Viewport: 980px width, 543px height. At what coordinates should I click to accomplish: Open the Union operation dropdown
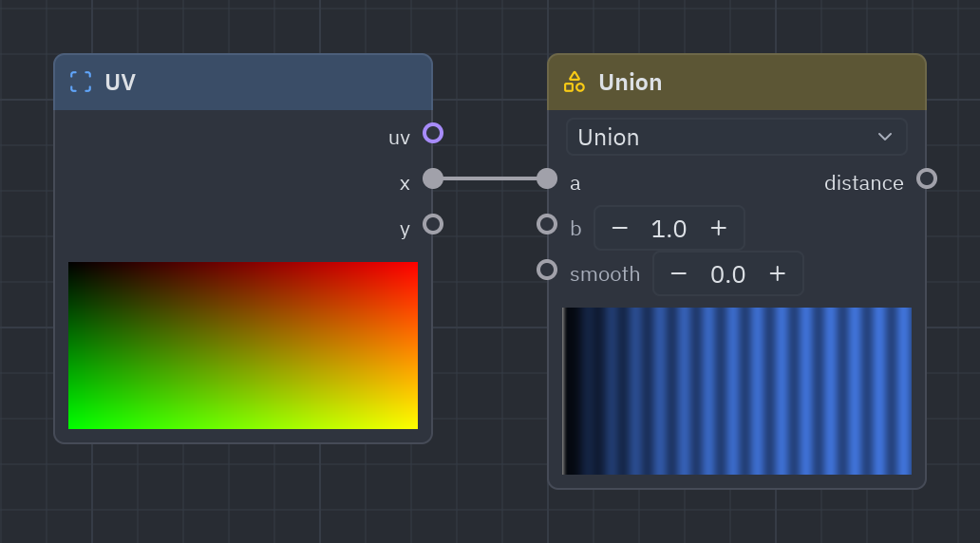pos(736,137)
